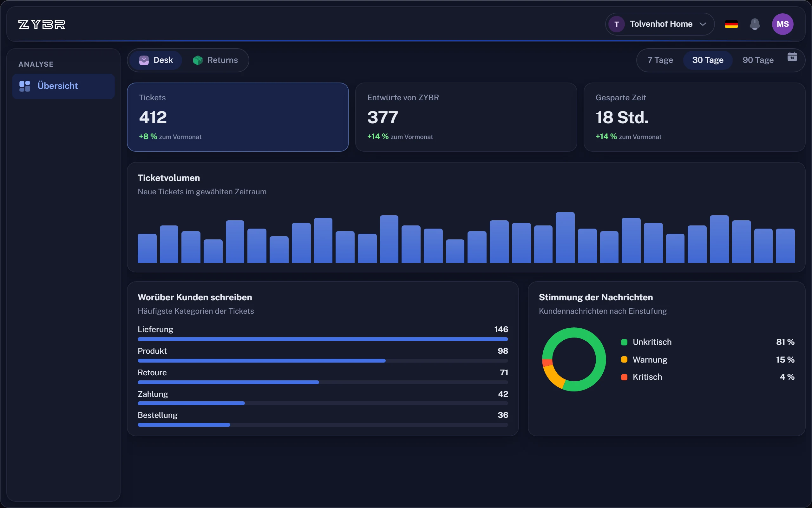Click the T avatar of Tolvenhof Home

(x=616, y=24)
